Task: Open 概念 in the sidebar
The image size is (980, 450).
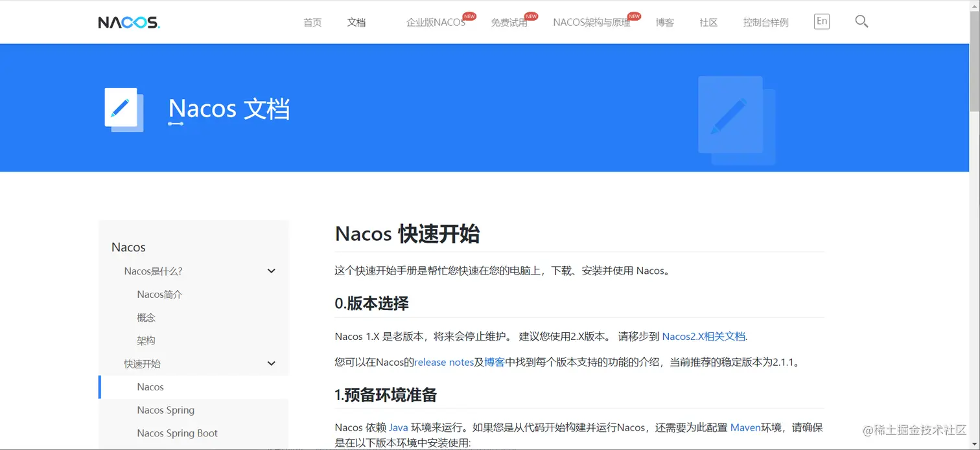Action: pos(146,318)
